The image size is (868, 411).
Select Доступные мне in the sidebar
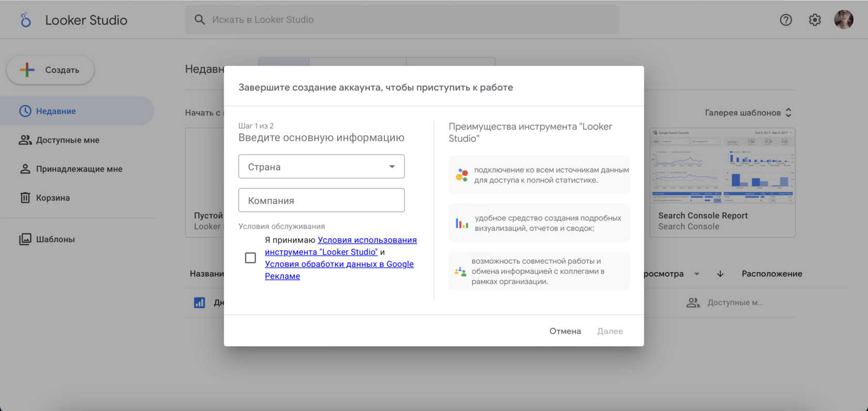pyautogui.click(x=77, y=140)
